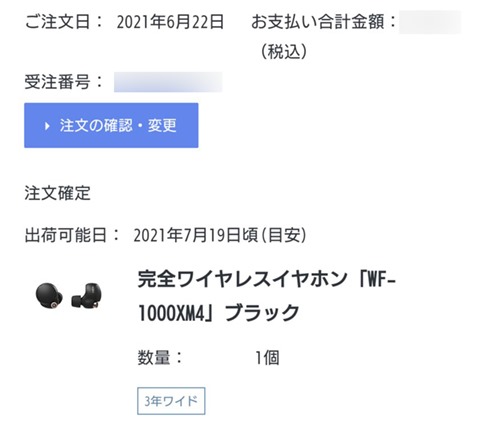Click the (税込) tax note
This screenshot has height=432, width=500.
284,52
